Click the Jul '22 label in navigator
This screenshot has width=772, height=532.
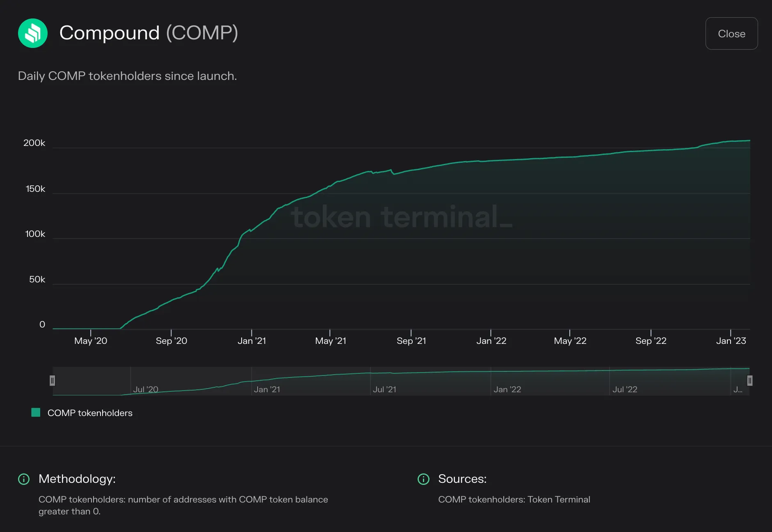(x=625, y=389)
